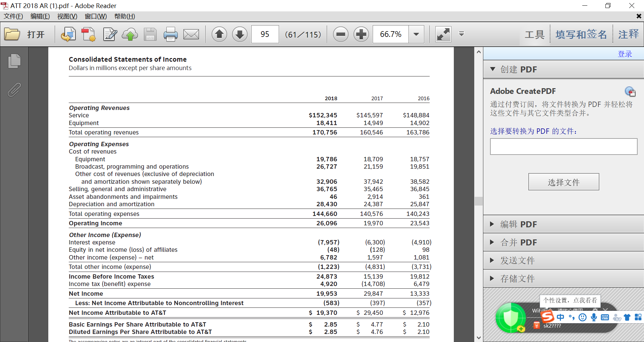The image size is (644, 342).
Task: Click the 打开 open button label
Action: tap(36, 34)
